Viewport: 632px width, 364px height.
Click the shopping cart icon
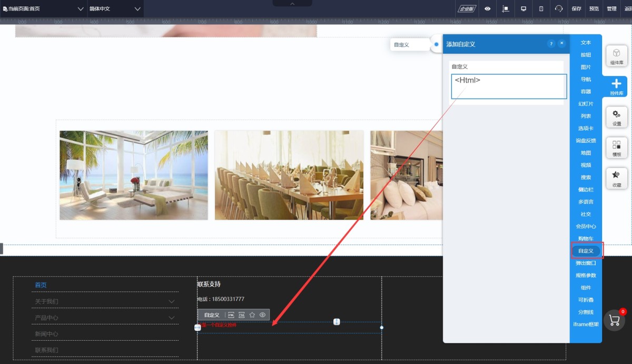tap(614, 320)
